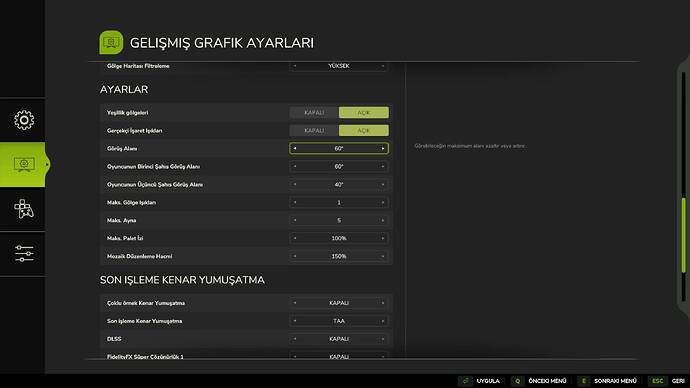Select the Görüş Alanı 60° value field
This screenshot has width=690, height=388.
[339, 149]
